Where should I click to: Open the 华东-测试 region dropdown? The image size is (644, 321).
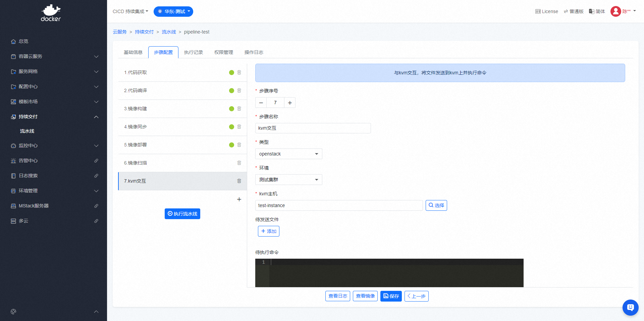[173, 11]
